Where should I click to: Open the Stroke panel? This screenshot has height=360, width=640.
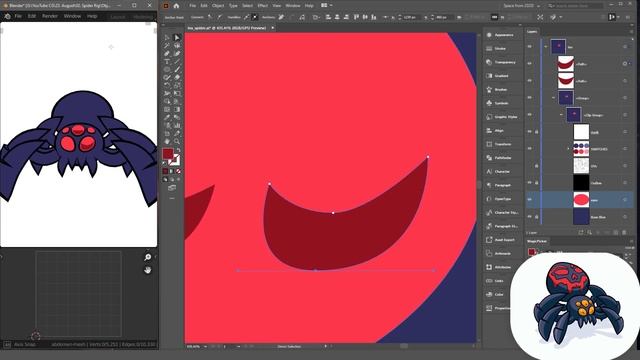click(500, 49)
